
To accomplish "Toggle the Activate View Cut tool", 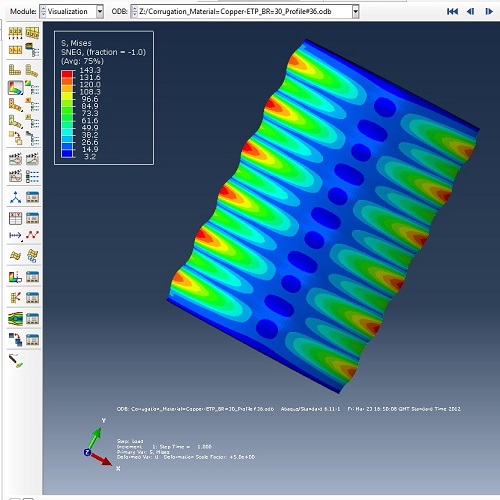I will click(15, 276).
